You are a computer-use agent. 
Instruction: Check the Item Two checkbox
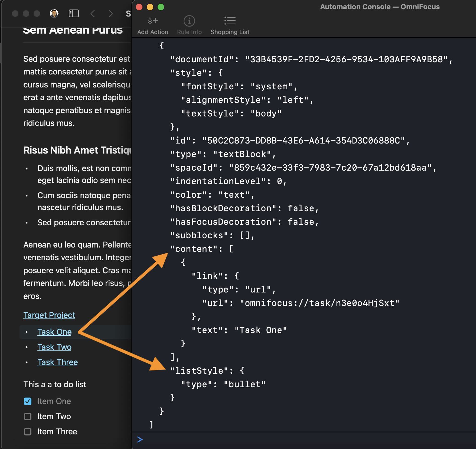click(x=28, y=417)
